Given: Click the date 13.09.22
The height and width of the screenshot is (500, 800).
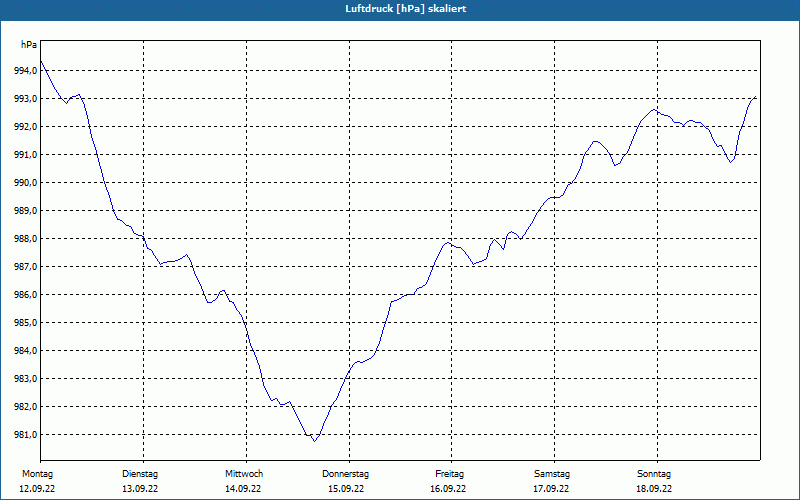Looking at the screenshot, I should point(140,489).
